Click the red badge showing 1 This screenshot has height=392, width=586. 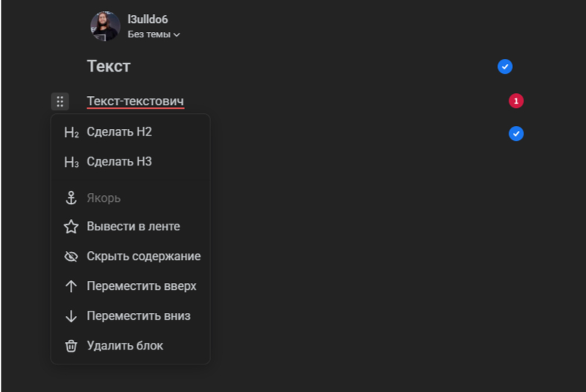(x=516, y=101)
